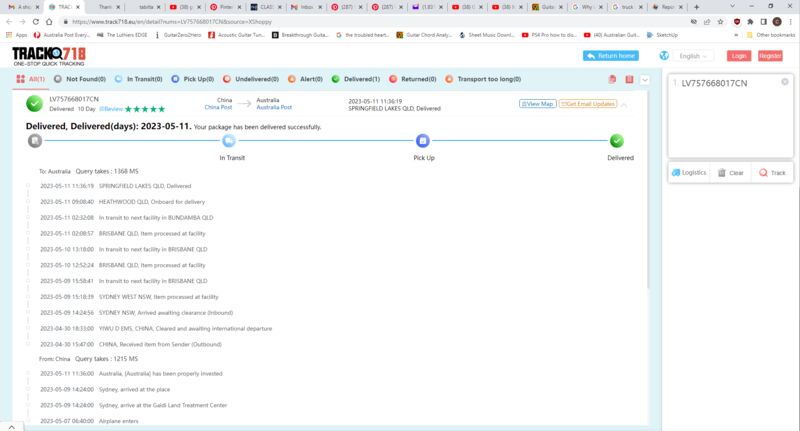Click the Airplane enters event row
The width and height of the screenshot is (800, 431).
pos(89,421)
